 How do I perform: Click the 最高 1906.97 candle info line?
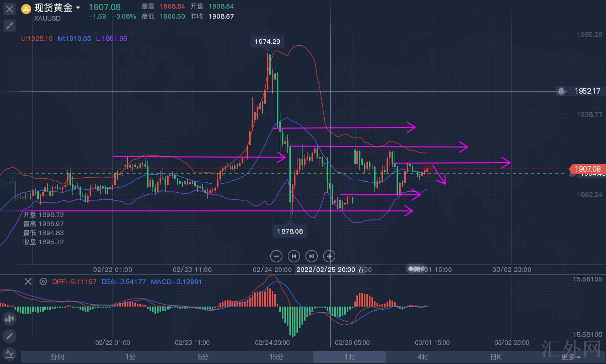point(43,224)
